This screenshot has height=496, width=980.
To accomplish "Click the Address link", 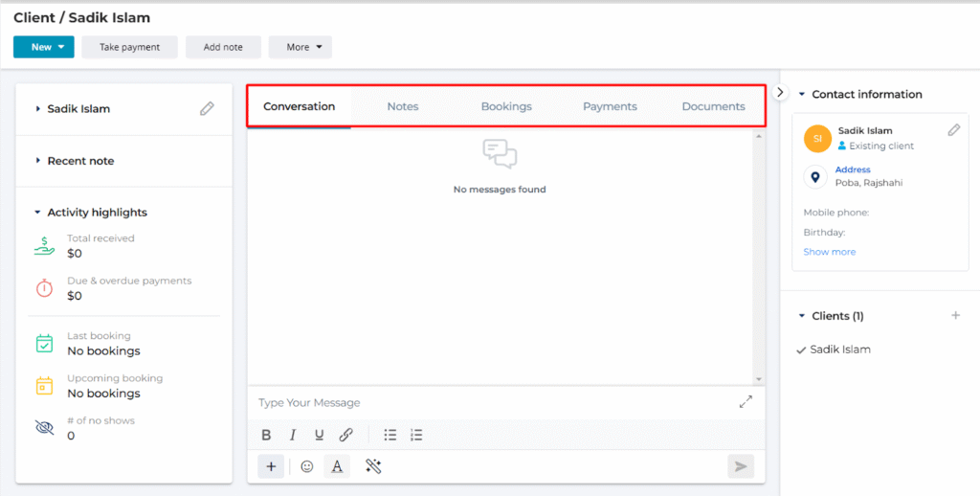I will [x=853, y=169].
